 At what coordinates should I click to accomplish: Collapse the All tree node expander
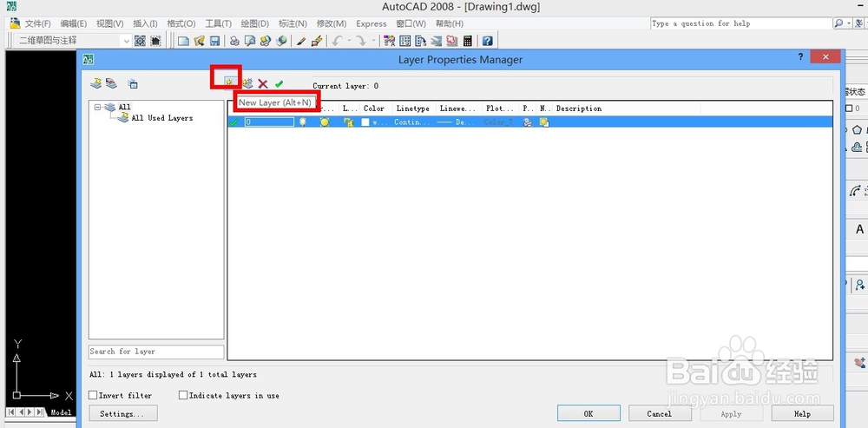[x=97, y=108]
